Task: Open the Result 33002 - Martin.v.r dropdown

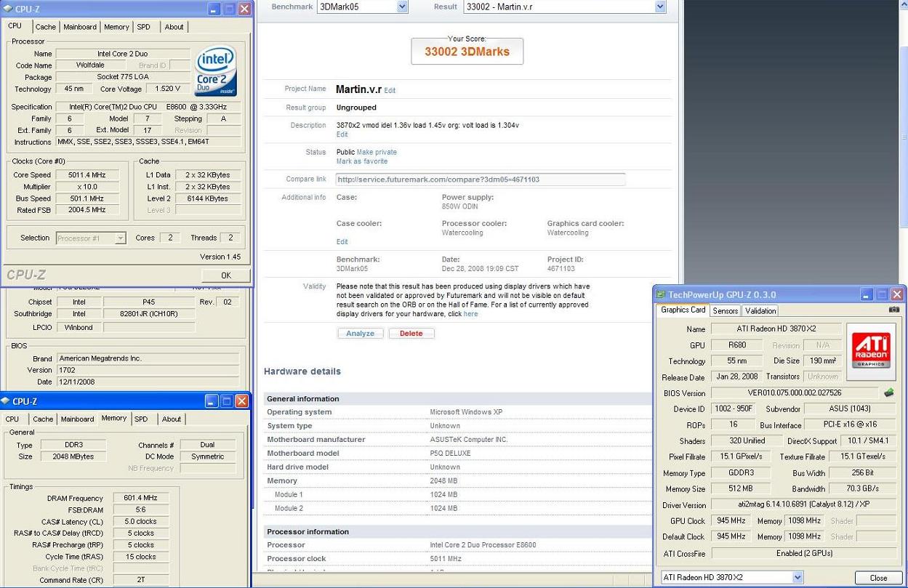Action: coord(660,7)
